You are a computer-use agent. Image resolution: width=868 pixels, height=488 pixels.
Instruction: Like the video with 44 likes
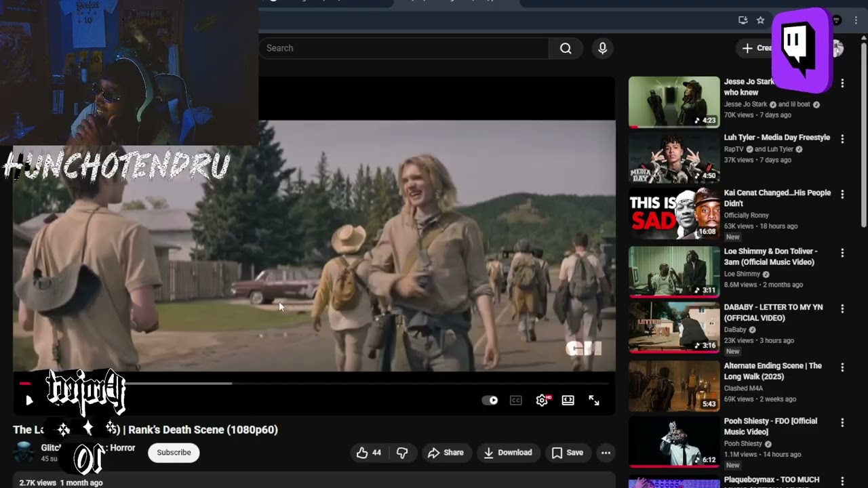[x=369, y=453]
